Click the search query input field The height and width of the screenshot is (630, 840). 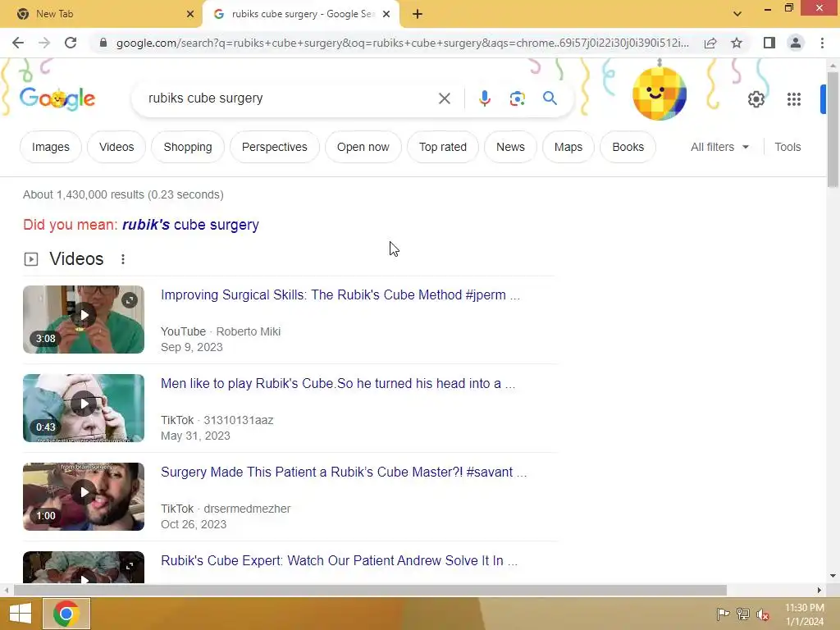290,98
